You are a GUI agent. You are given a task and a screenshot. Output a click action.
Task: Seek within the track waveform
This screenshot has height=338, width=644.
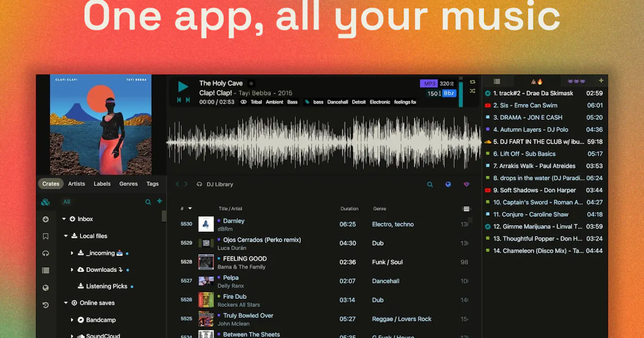pyautogui.click(x=324, y=143)
